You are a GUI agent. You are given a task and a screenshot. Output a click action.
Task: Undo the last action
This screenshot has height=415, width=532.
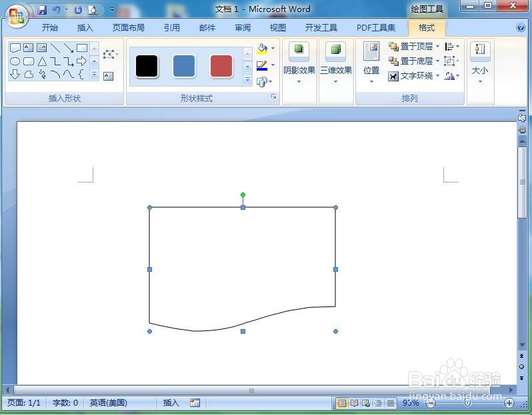tap(56, 10)
